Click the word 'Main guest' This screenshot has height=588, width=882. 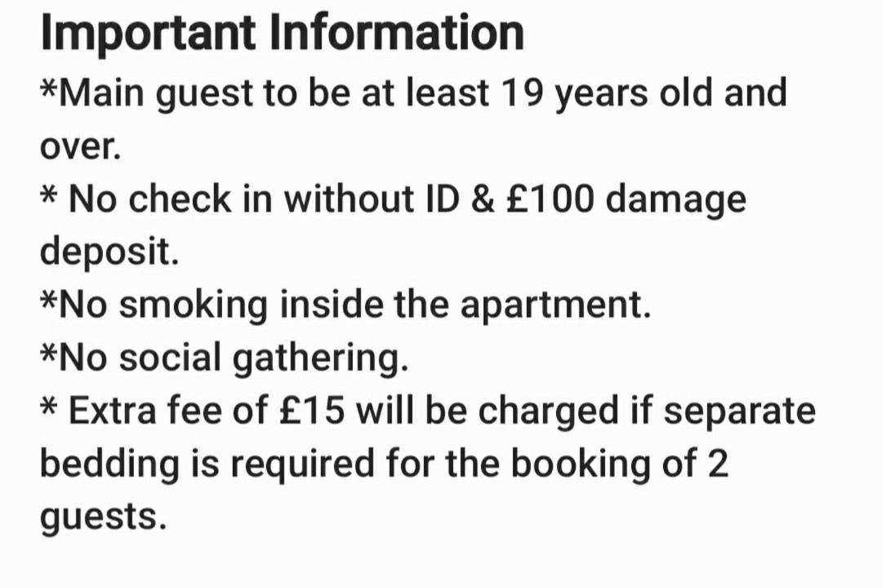154,93
